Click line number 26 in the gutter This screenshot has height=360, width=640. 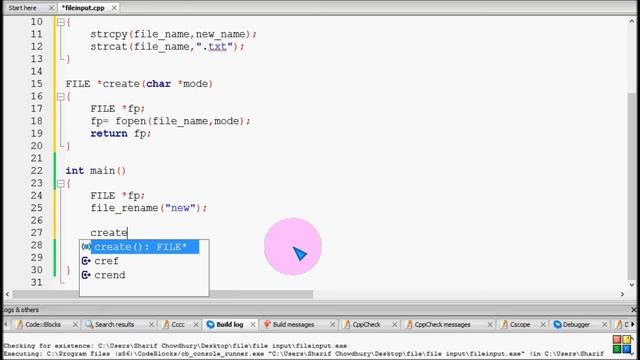tap(36, 220)
